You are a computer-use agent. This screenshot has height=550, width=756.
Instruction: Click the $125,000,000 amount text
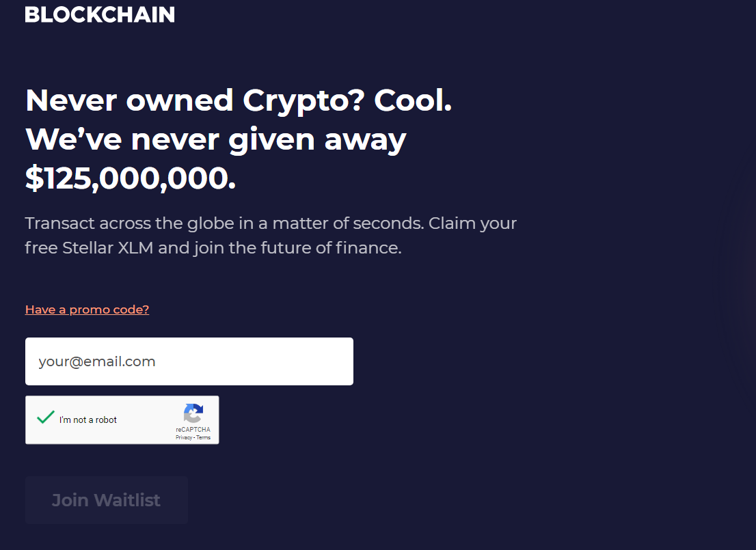click(x=130, y=178)
